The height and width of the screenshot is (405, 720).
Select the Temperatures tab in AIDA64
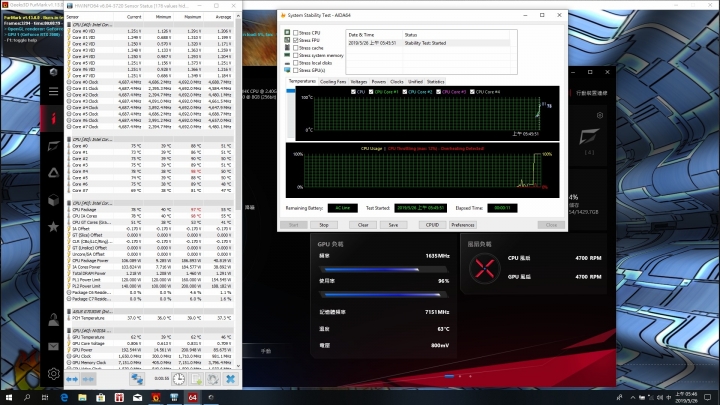302,81
